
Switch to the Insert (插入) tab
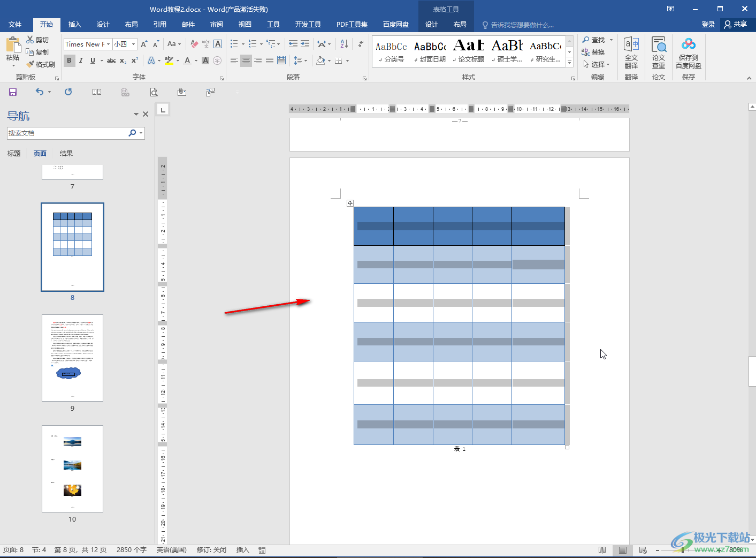click(x=75, y=25)
